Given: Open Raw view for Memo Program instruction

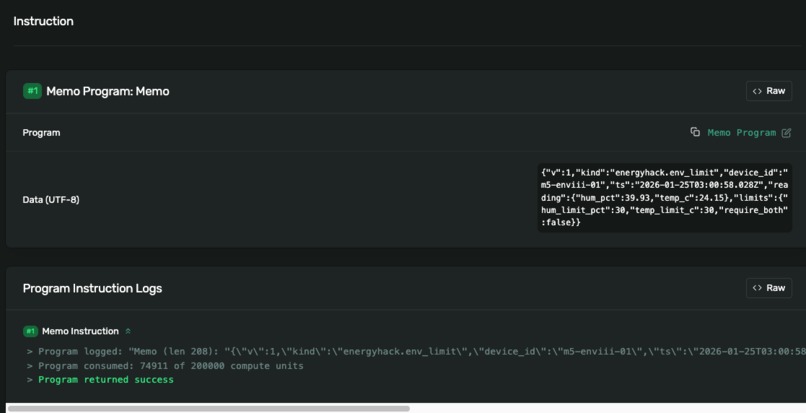Looking at the screenshot, I should [x=768, y=91].
